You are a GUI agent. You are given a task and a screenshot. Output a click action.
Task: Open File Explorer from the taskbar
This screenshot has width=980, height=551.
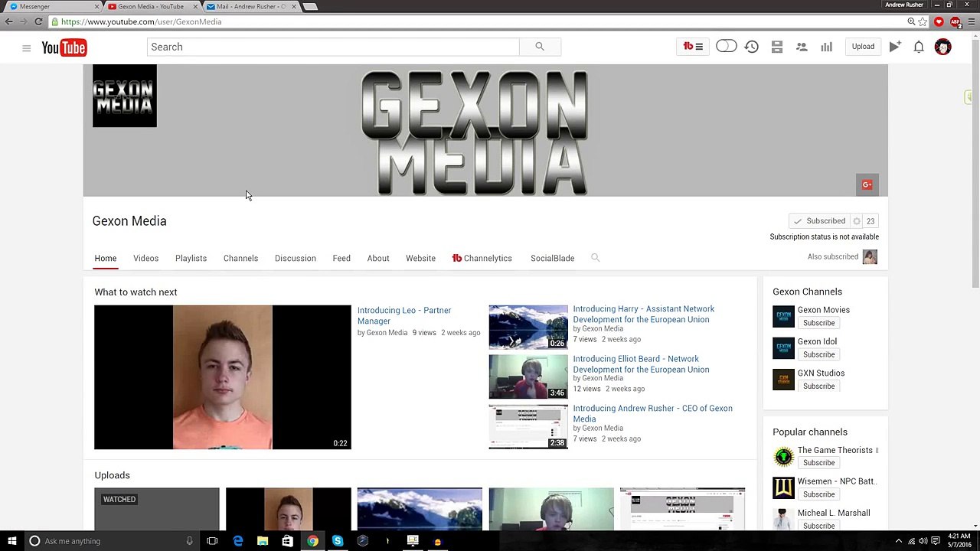[x=263, y=541]
